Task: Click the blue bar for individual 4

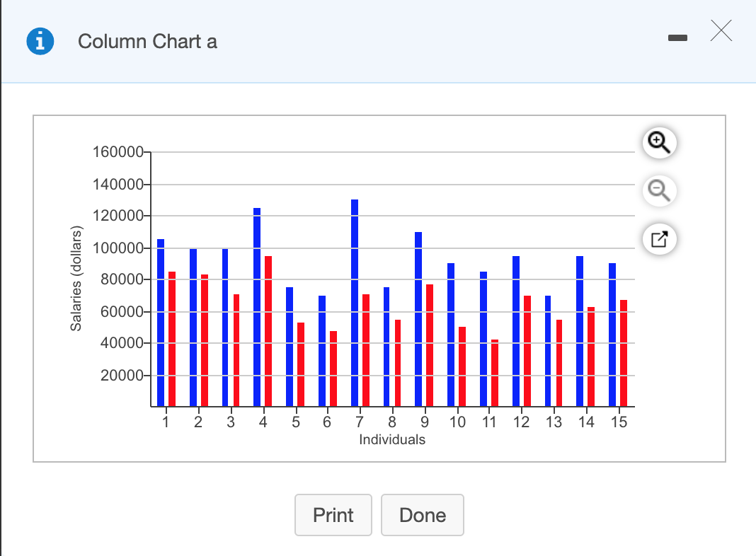Action: 258,304
